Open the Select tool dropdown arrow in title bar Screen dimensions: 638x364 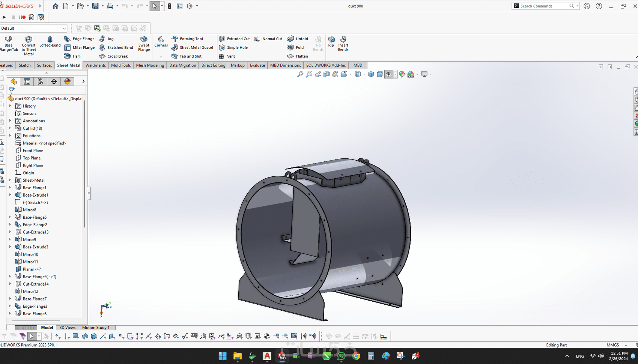[x=162, y=6]
